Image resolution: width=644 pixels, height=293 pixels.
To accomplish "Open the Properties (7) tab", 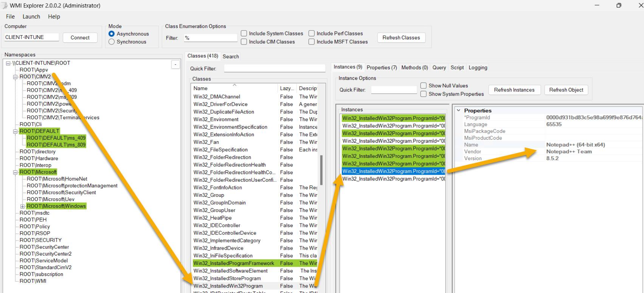I will [382, 67].
